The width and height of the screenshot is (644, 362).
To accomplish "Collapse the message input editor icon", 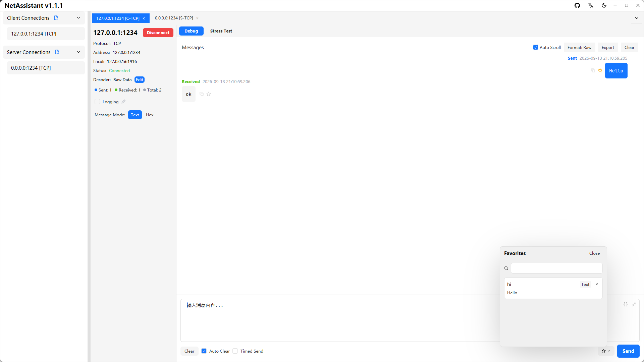I will [634, 304].
